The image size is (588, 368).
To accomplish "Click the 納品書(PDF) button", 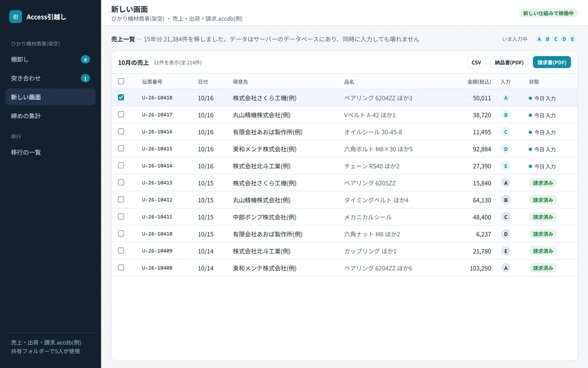I will click(509, 63).
